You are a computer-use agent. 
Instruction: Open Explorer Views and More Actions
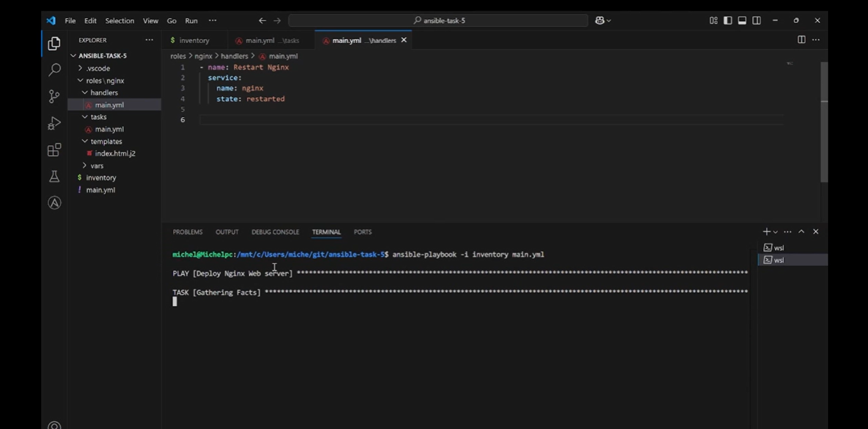tap(149, 40)
